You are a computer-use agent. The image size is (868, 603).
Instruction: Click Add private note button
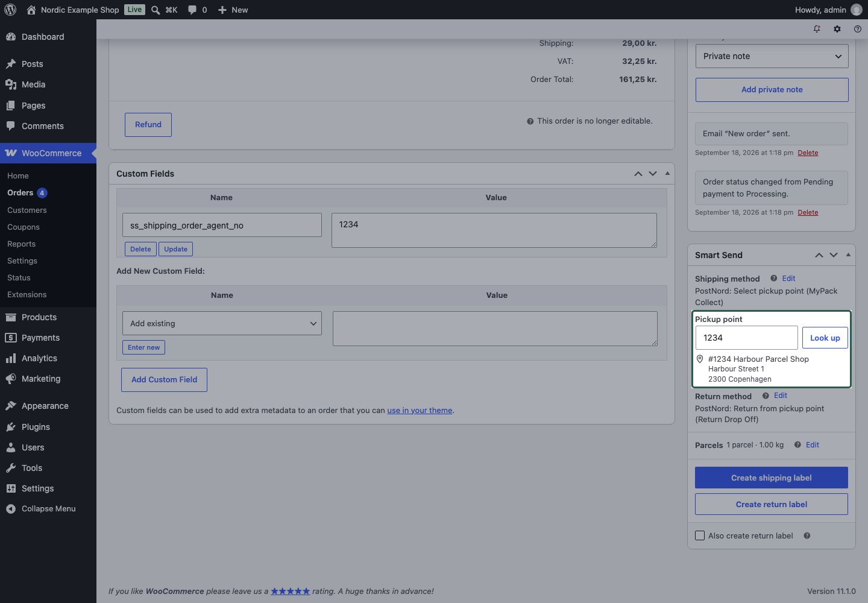(x=772, y=90)
